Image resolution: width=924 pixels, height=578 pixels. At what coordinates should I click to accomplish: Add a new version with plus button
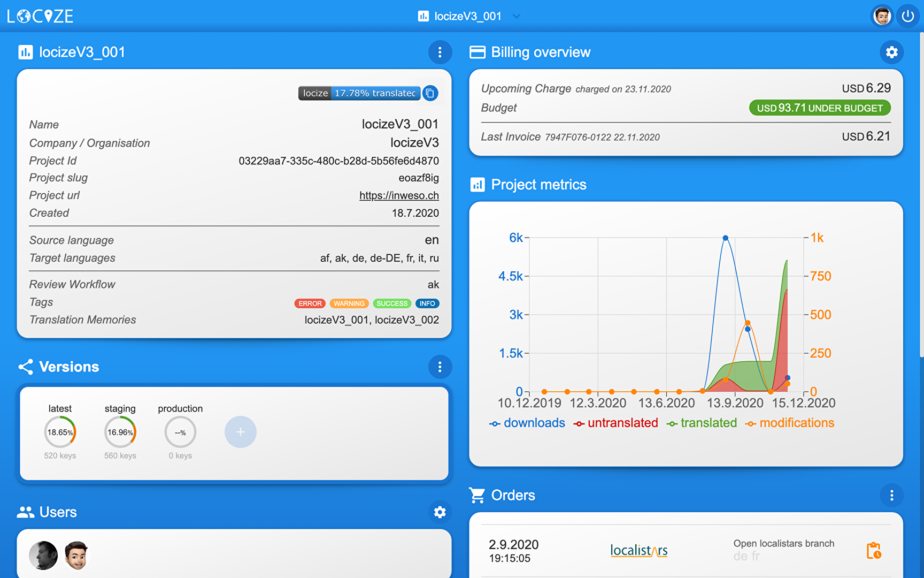240,432
